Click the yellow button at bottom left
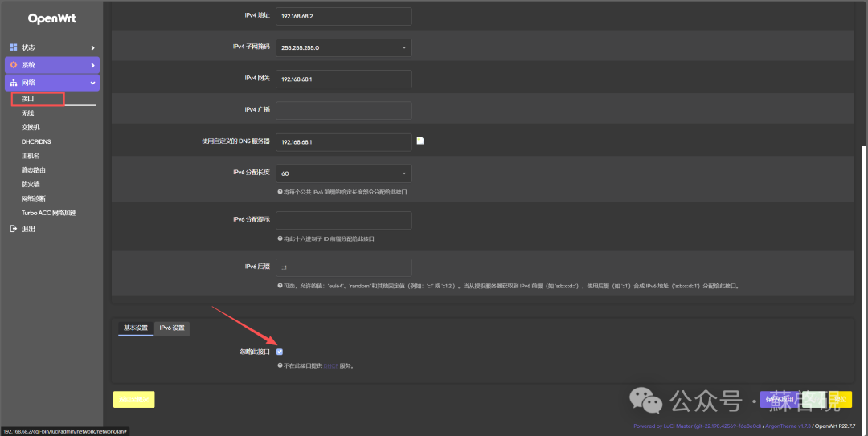The image size is (868, 436). tap(134, 400)
